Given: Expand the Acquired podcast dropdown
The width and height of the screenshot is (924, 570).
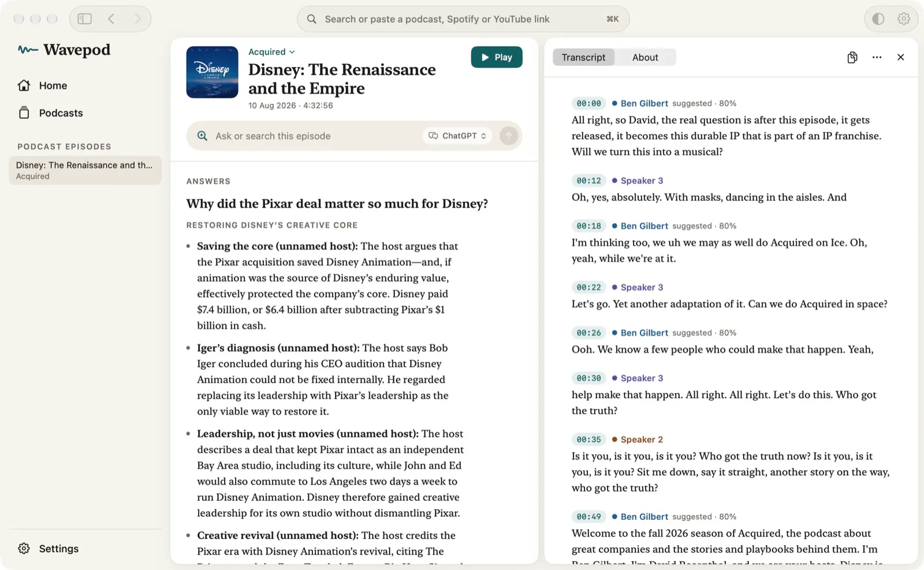Looking at the screenshot, I should [x=271, y=52].
